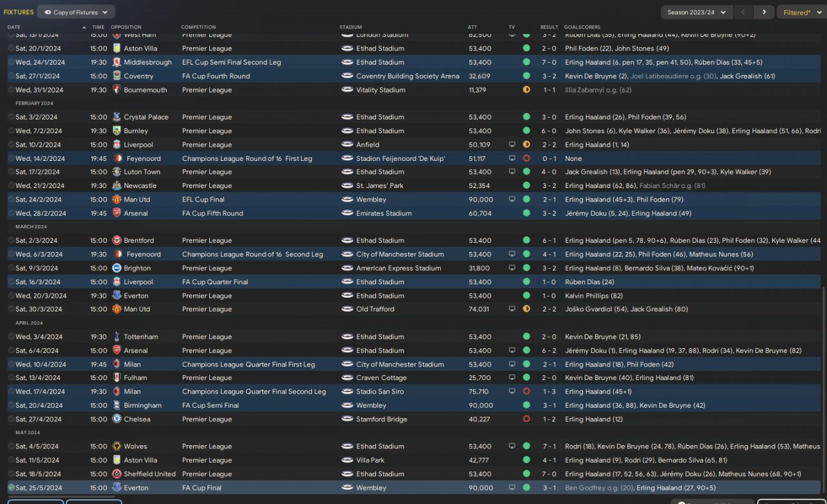Sort by the Stadium column header
Image resolution: width=827 pixels, height=504 pixels.
(351, 27)
